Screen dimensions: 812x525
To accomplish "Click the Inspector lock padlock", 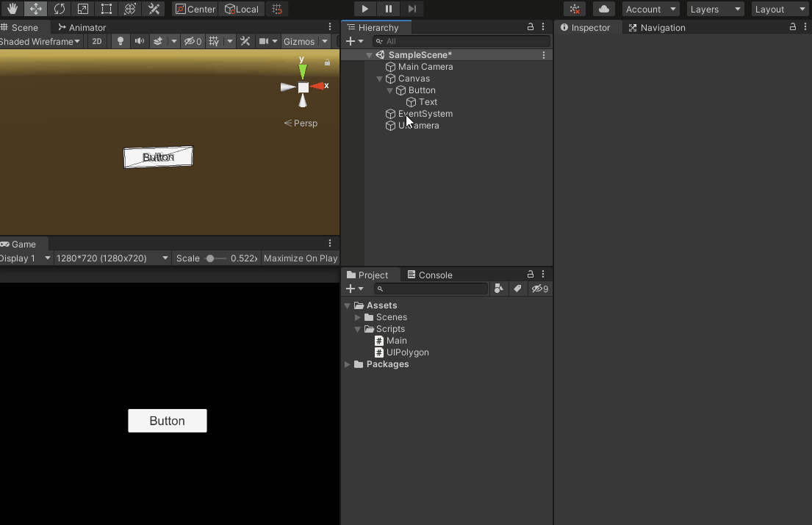I will (x=792, y=27).
